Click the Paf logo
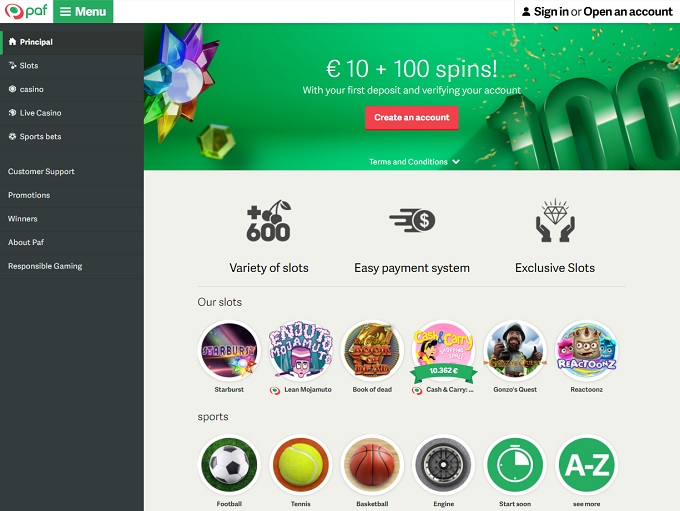This screenshot has width=680, height=511. pyautogui.click(x=26, y=11)
